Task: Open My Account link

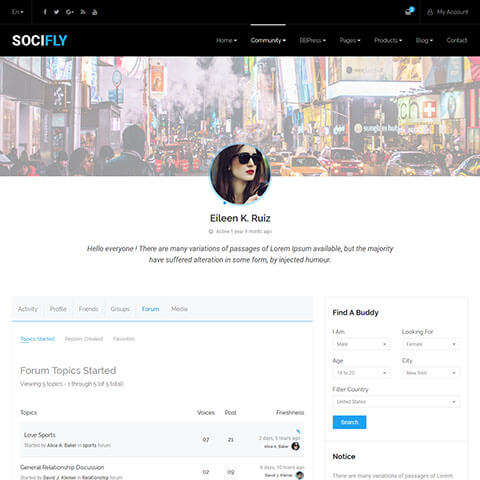Action: [448, 12]
